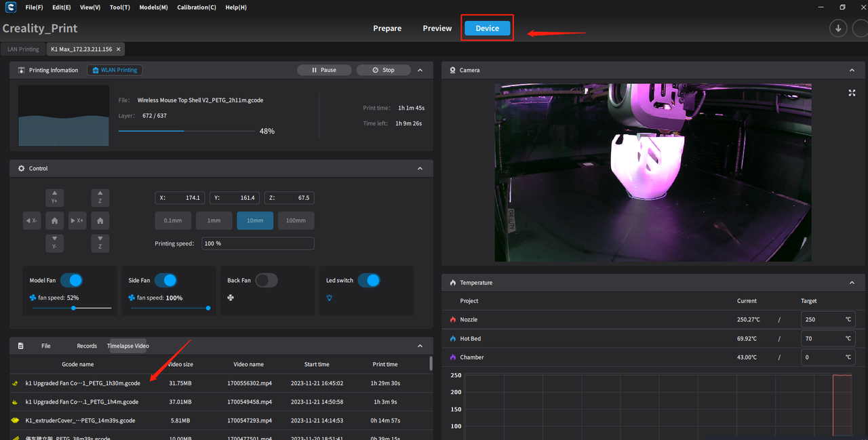Home the Z axis icon
Viewport: 868px width, 440px height.
100,220
